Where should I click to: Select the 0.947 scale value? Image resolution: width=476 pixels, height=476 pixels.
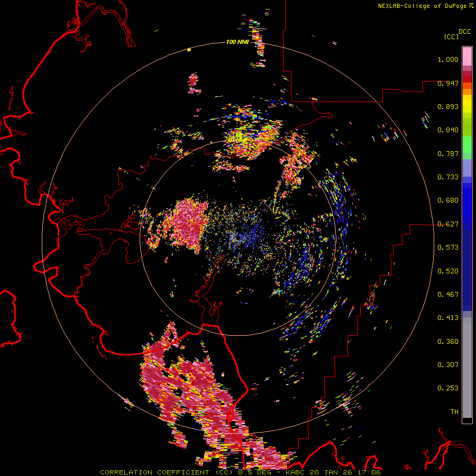[x=448, y=83]
